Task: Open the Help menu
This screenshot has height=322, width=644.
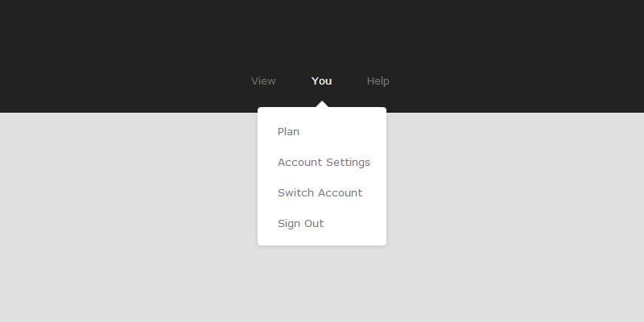Action: tap(378, 80)
